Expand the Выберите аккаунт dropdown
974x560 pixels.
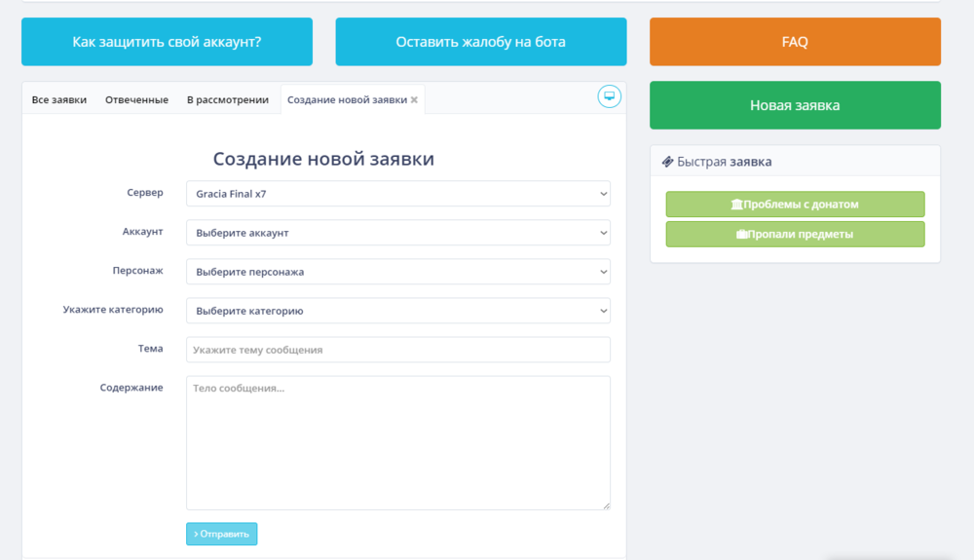coord(397,233)
